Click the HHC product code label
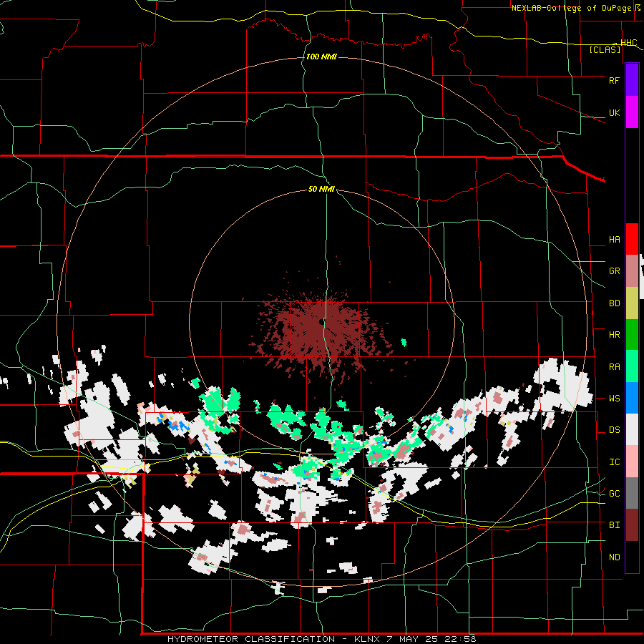This screenshot has width=644, height=644. click(628, 43)
